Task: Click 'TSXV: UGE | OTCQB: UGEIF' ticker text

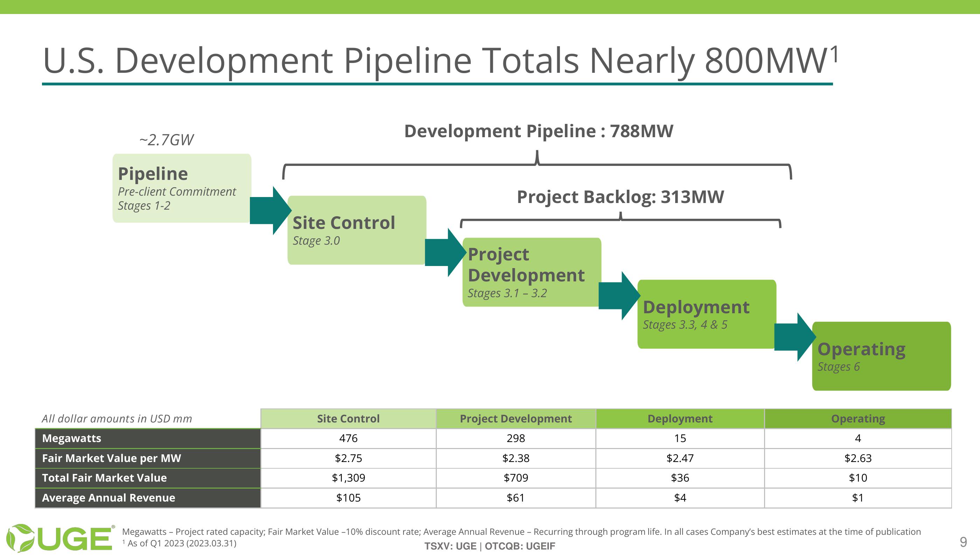Action: pos(490,546)
